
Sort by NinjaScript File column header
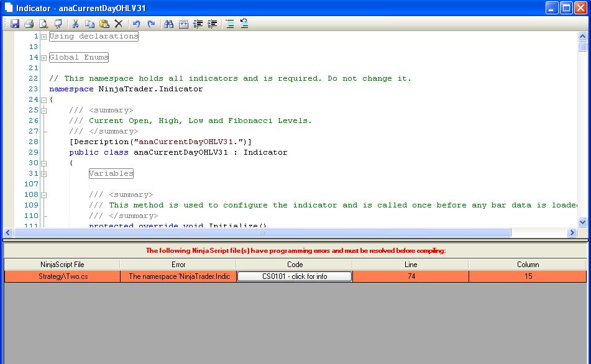point(62,265)
